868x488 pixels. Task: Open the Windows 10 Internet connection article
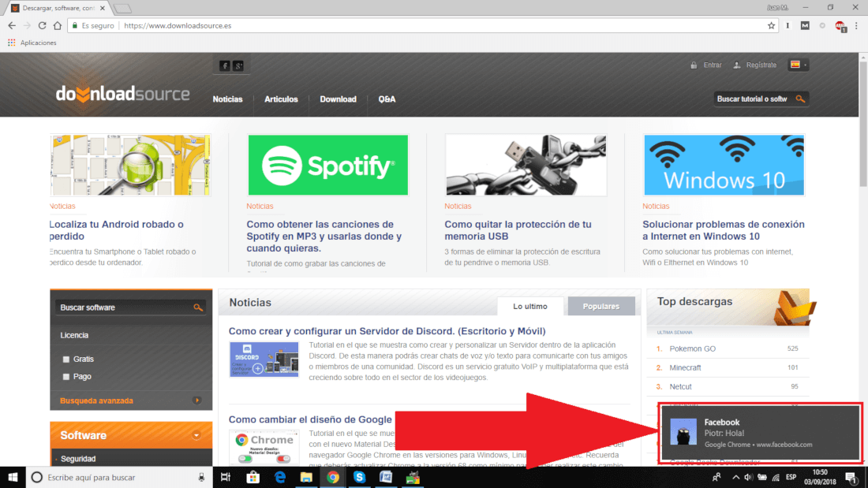(724, 230)
